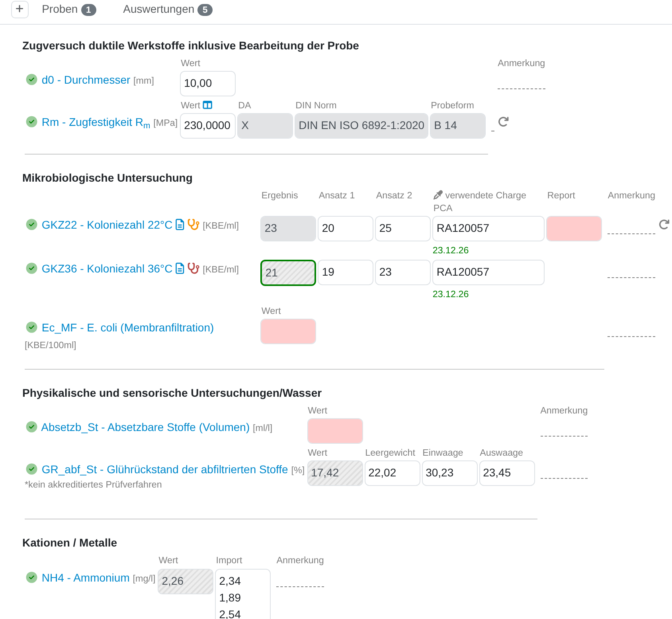This screenshot has height=619, width=672.
Task: Click d0 Wert field showing 10,00
Action: 208,84
